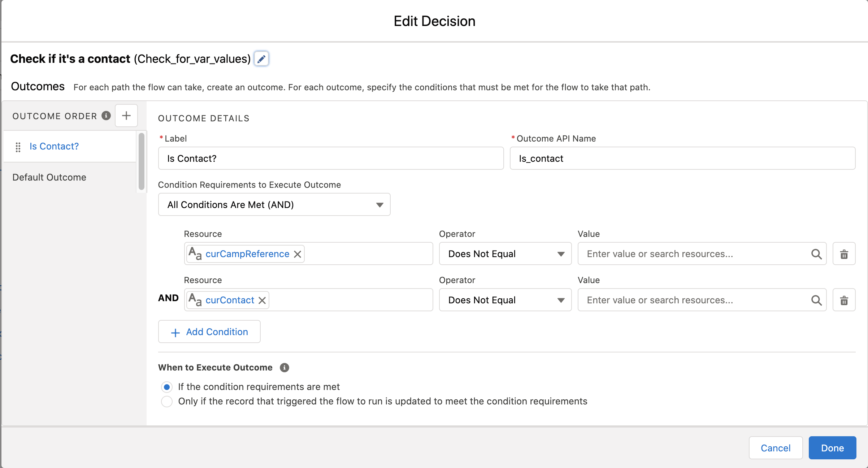Edit the decision label with pencil icon

[x=261, y=58]
